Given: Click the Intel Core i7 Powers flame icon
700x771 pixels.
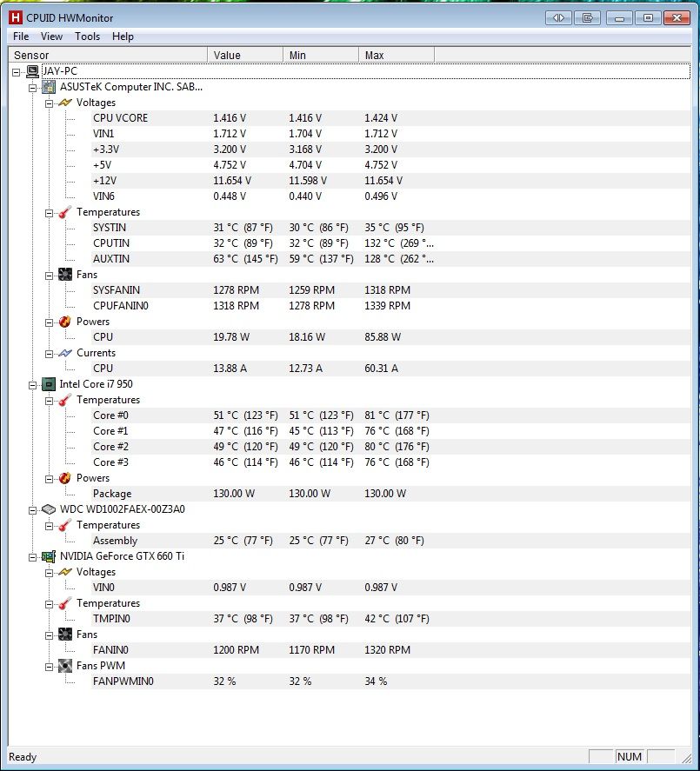Looking at the screenshot, I should tap(65, 478).
